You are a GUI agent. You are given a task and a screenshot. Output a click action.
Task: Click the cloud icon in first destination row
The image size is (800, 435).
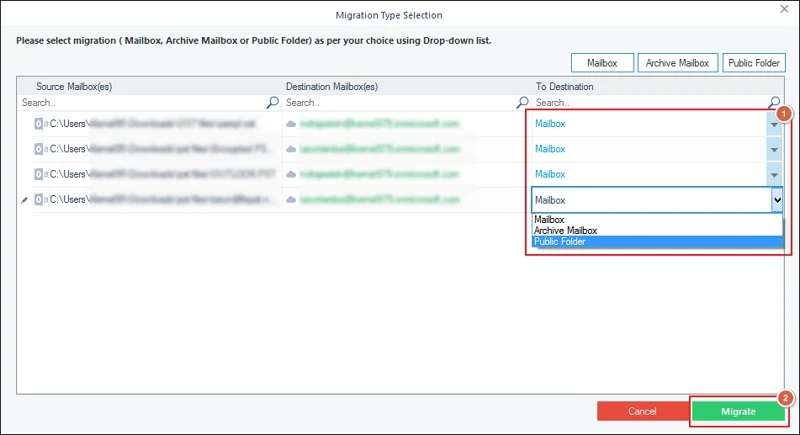point(291,124)
